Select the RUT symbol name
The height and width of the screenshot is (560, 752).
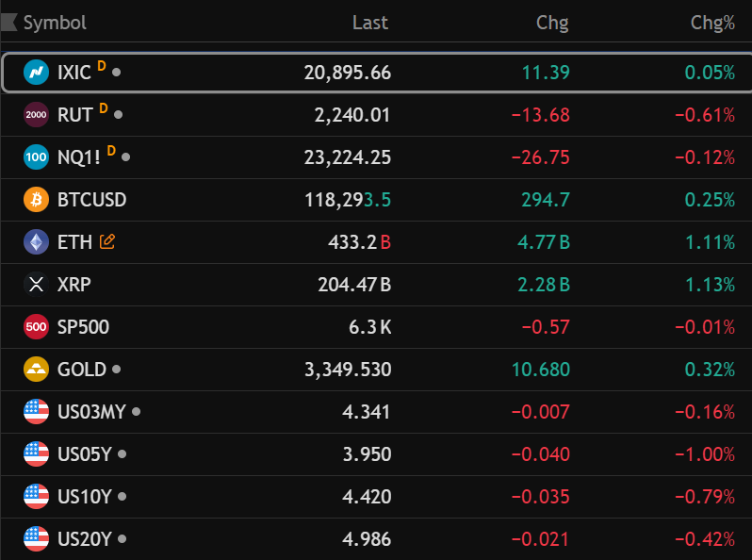pos(75,115)
